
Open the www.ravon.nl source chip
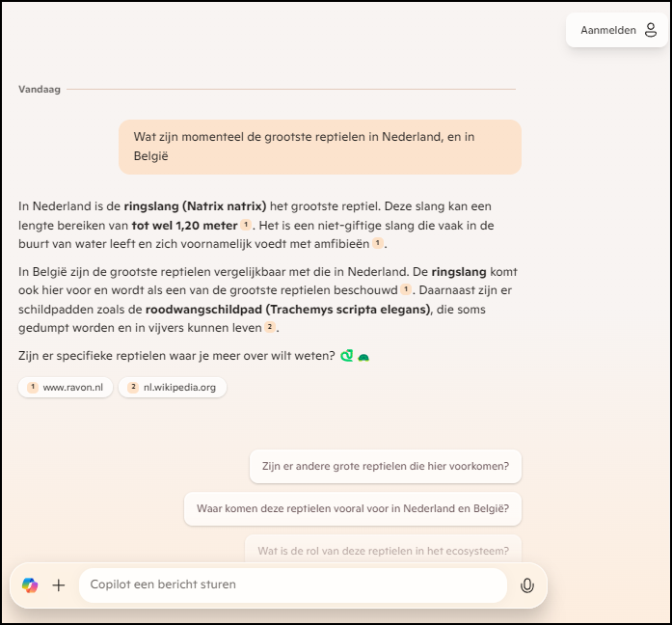coord(66,387)
